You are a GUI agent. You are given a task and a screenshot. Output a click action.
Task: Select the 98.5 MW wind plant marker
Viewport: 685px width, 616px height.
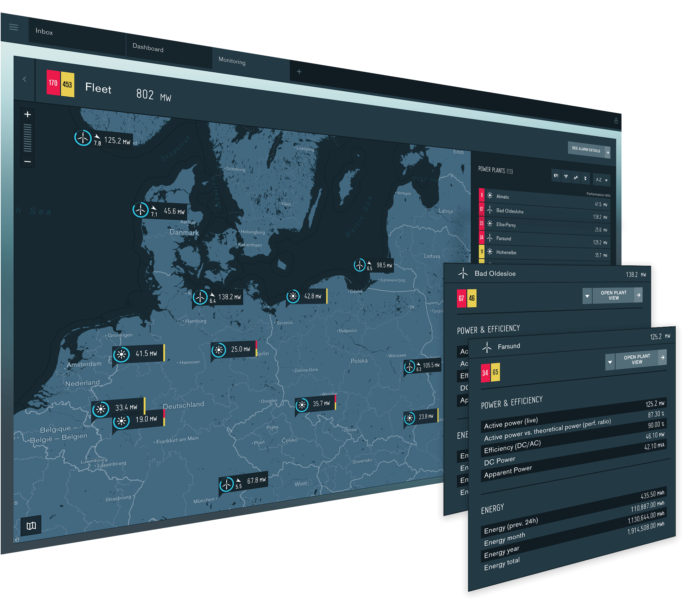(374, 265)
